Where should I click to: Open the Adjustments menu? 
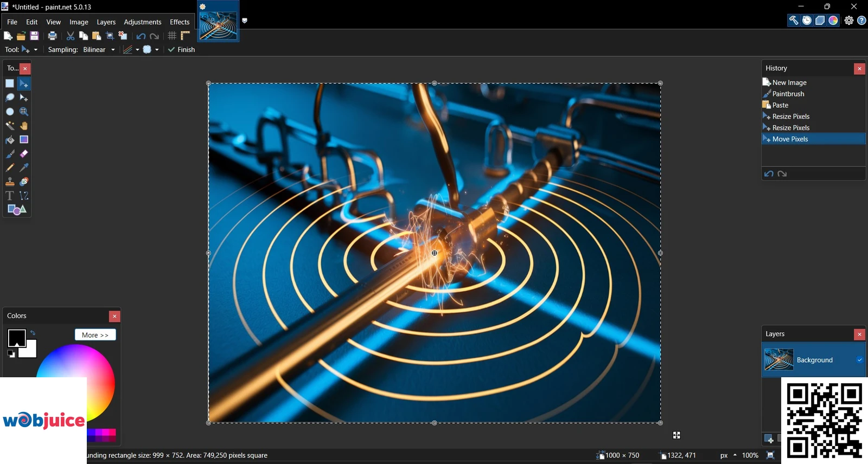coord(142,22)
